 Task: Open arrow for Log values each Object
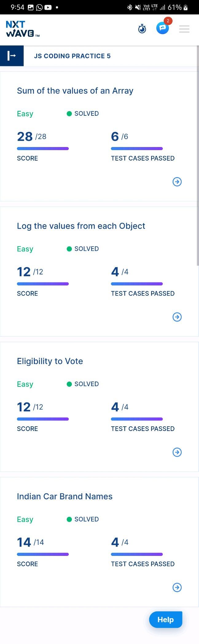[177, 317]
